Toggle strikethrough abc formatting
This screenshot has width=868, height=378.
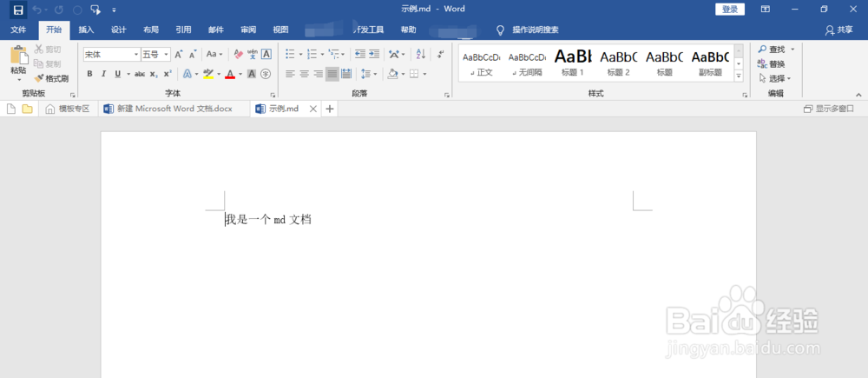click(140, 74)
